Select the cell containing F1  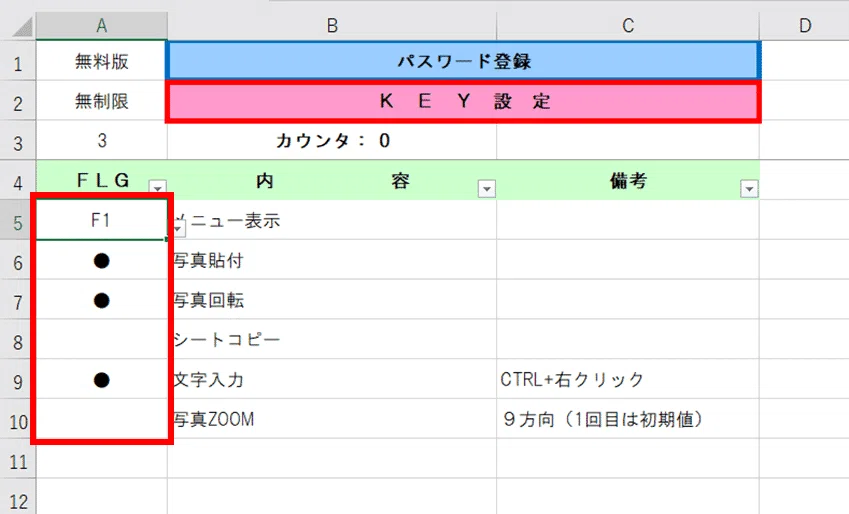click(x=101, y=220)
